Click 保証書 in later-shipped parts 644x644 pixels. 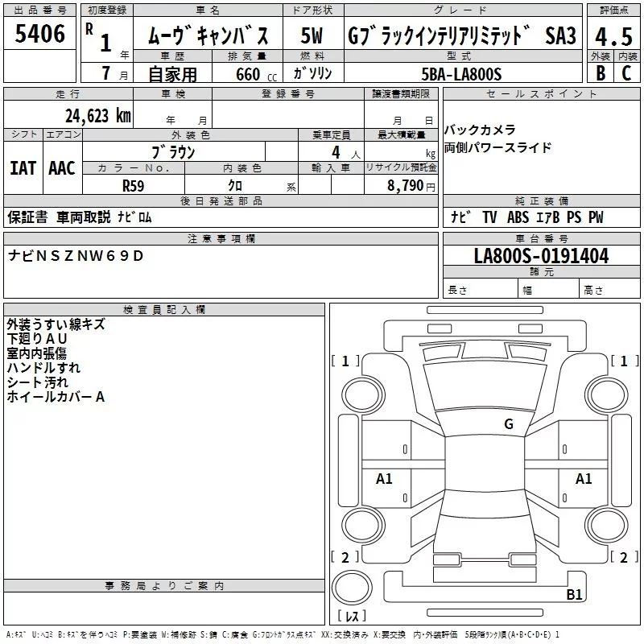[27, 217]
